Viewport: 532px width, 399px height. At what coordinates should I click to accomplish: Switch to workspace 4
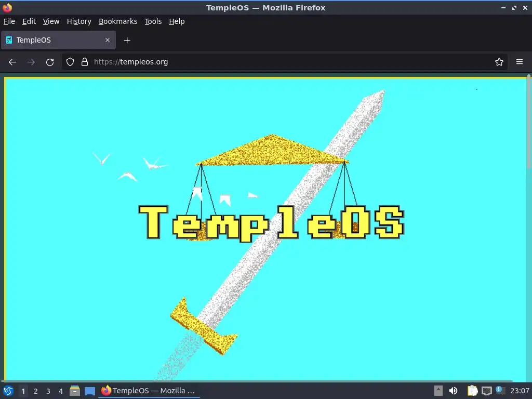click(x=61, y=391)
